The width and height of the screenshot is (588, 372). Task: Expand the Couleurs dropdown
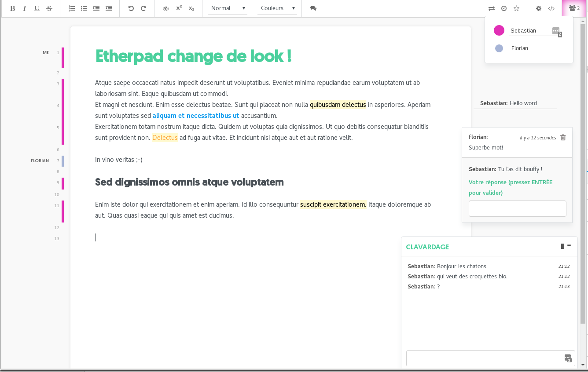(277, 8)
